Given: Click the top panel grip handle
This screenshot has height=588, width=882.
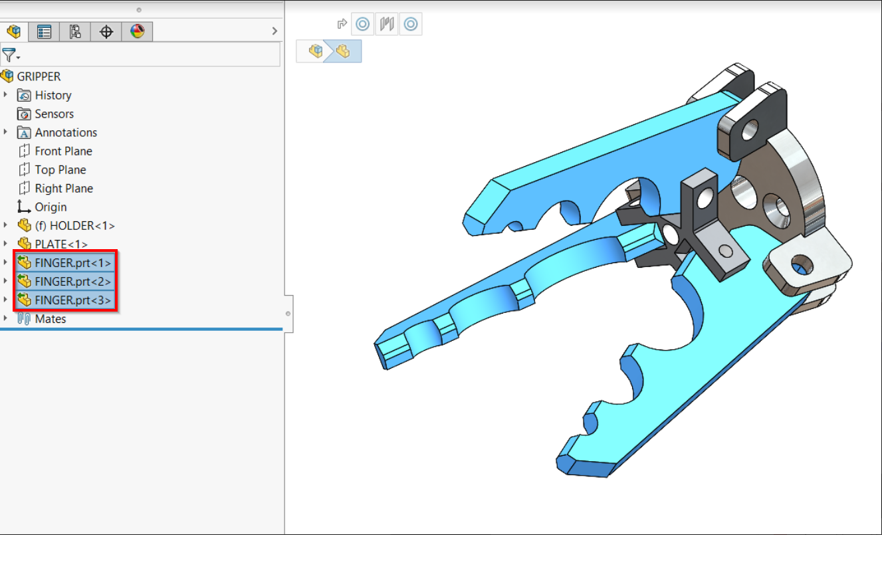Looking at the screenshot, I should 138,10.
